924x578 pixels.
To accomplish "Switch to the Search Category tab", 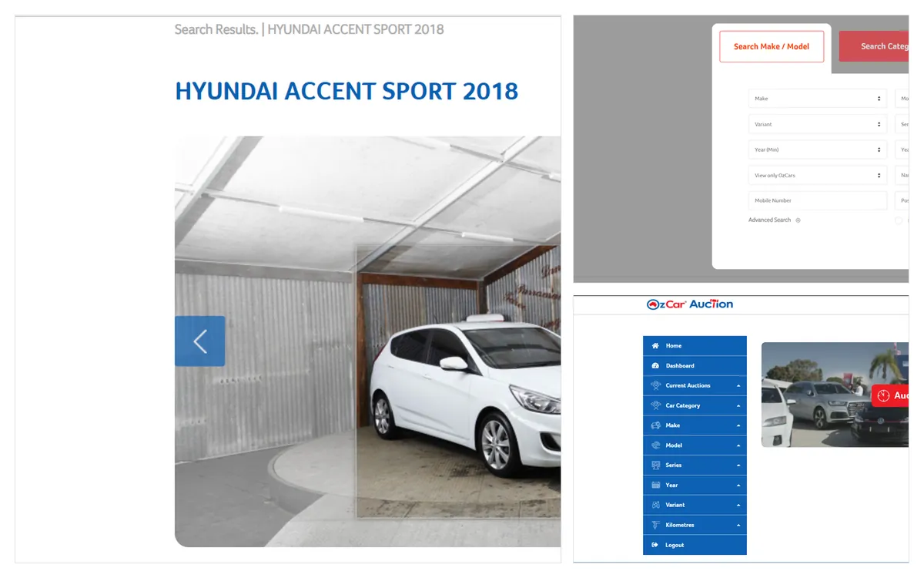I will tap(874, 46).
